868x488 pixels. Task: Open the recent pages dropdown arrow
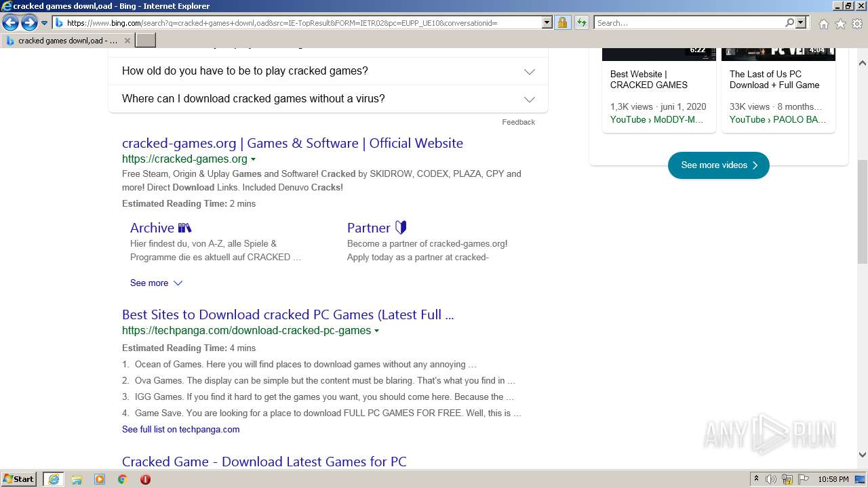pyautogui.click(x=44, y=23)
